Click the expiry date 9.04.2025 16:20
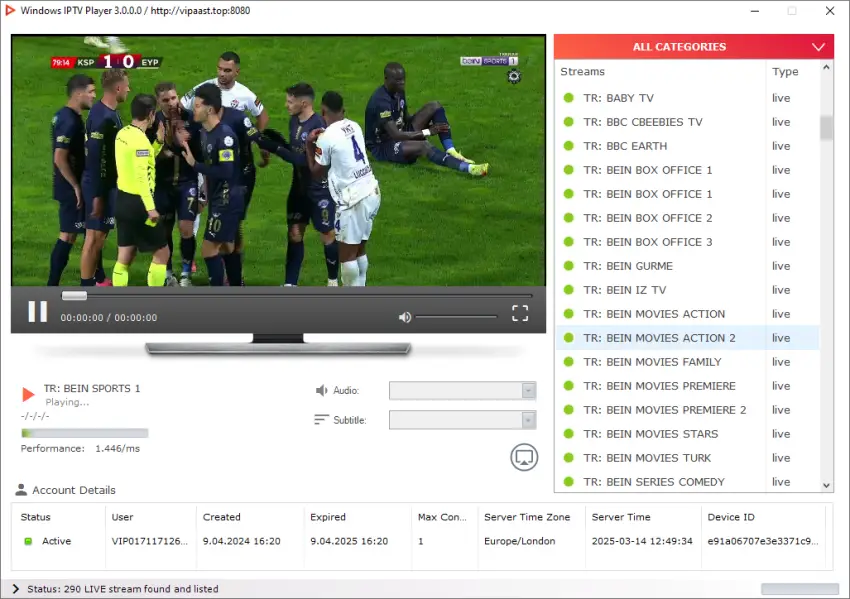 coord(349,541)
